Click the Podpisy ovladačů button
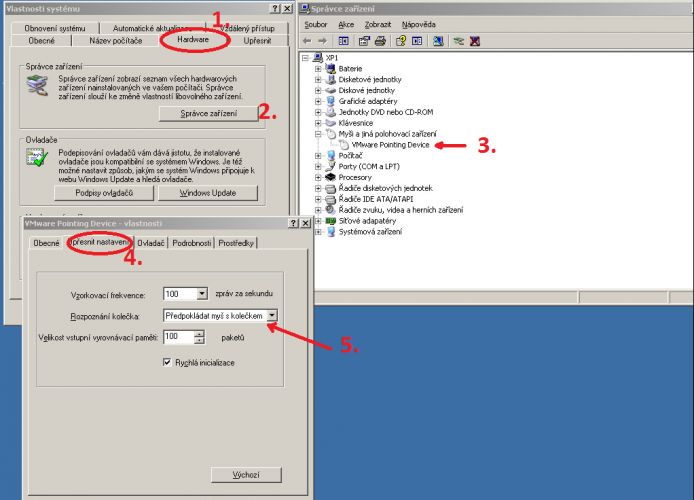Screen dimensions: 694x500 tap(104, 193)
